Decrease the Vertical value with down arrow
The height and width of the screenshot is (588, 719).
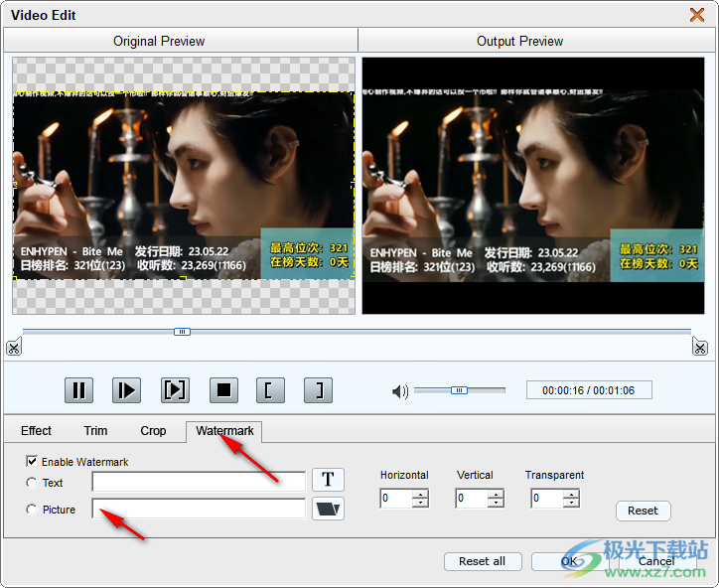click(496, 503)
